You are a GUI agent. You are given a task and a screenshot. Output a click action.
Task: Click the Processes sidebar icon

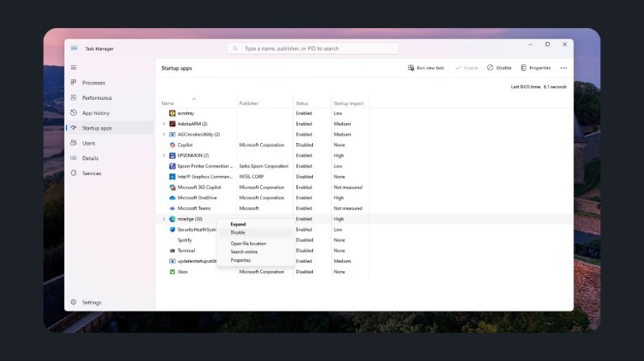coord(73,83)
